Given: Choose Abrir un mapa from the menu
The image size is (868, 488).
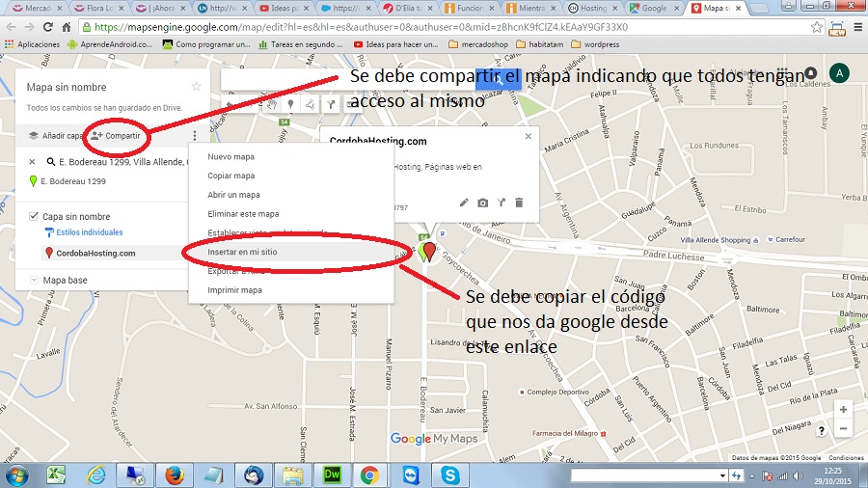Looking at the screenshot, I should point(233,195).
